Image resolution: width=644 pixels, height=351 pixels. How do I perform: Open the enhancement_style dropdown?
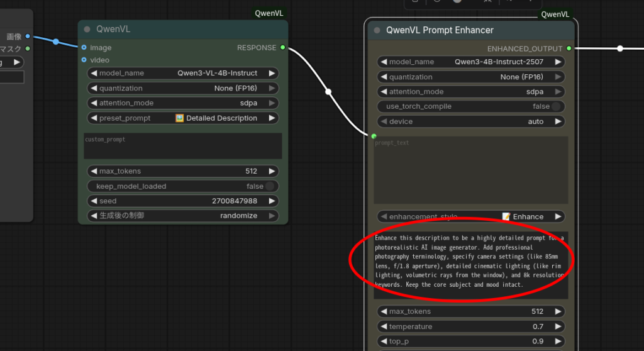pos(470,216)
